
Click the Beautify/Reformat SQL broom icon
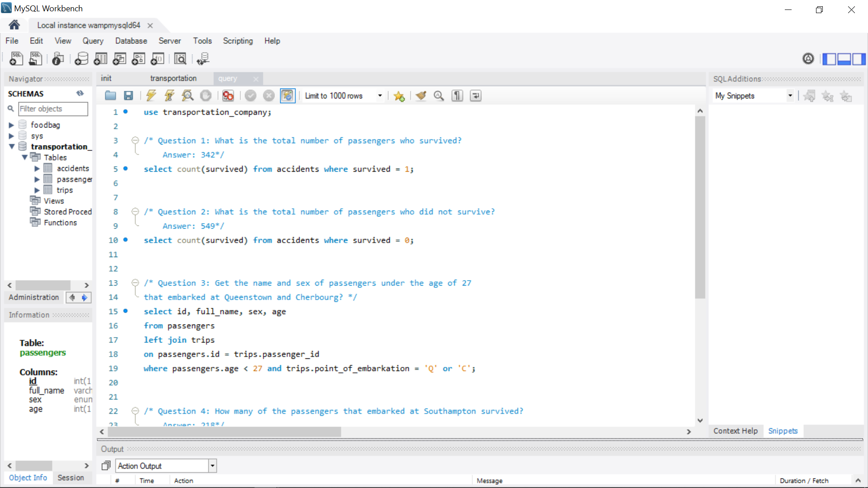(x=421, y=95)
